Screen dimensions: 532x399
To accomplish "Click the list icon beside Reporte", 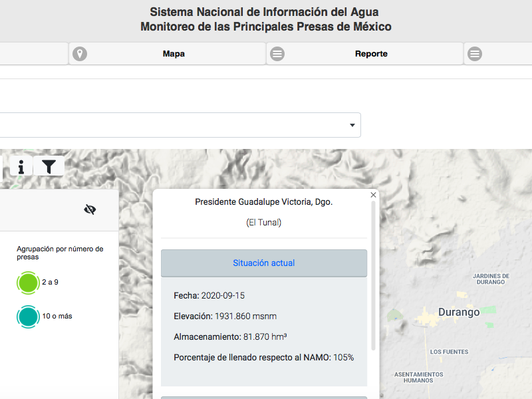I will click(277, 54).
